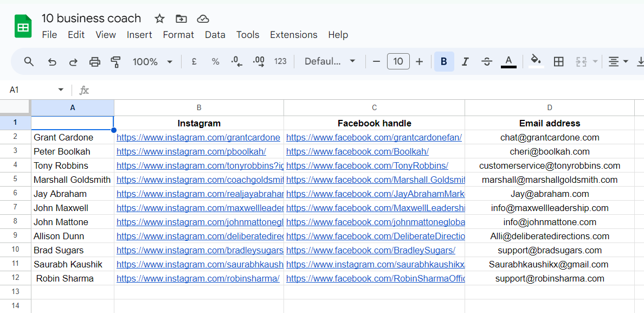This screenshot has height=313, width=644.
Task: Open the Insert menu
Action: [139, 35]
